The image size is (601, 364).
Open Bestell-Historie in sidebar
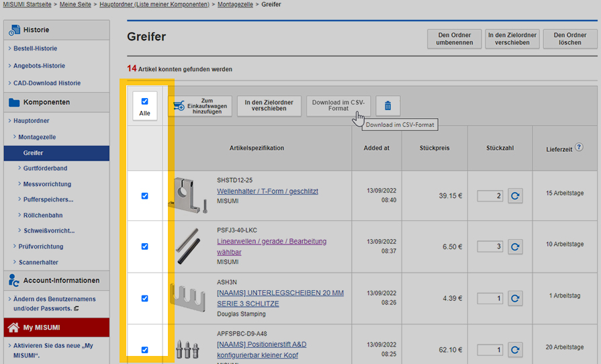[44, 48]
